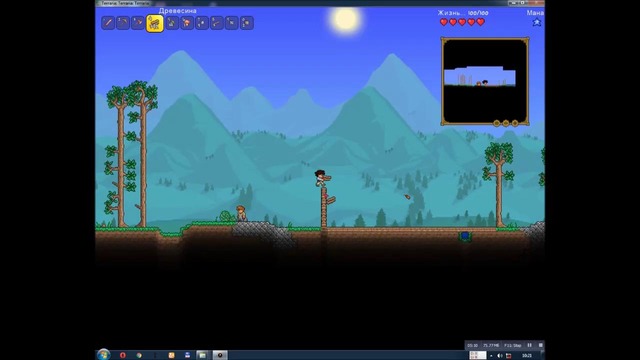
Task: Click the active Terraria taskbar button
Action: [x=220, y=355]
